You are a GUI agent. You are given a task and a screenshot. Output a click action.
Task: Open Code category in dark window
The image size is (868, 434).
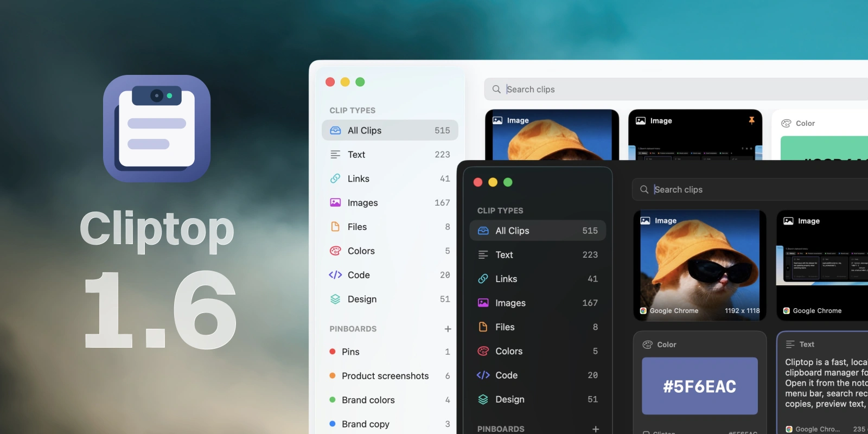point(538,375)
